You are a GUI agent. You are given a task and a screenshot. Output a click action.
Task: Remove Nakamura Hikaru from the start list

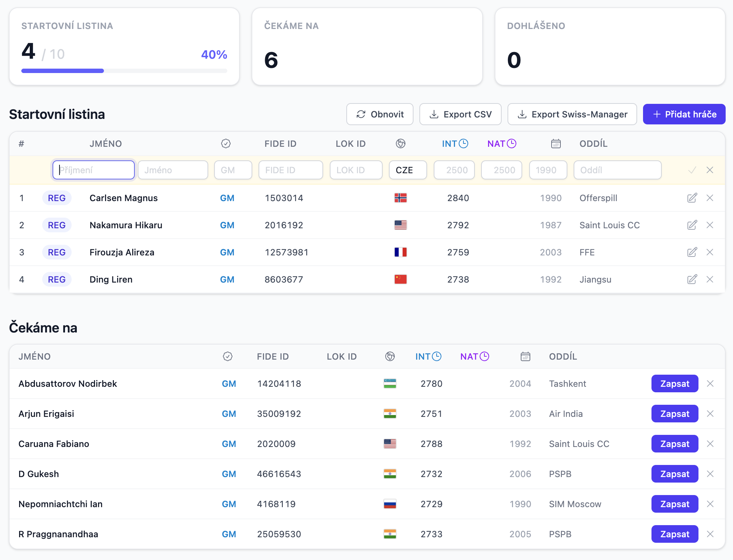pos(710,225)
